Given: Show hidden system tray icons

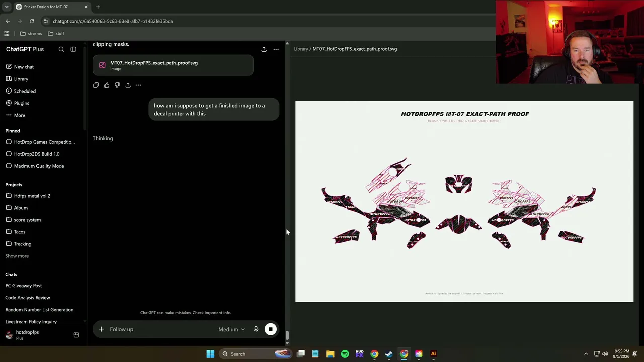Looking at the screenshot, I should (586, 354).
